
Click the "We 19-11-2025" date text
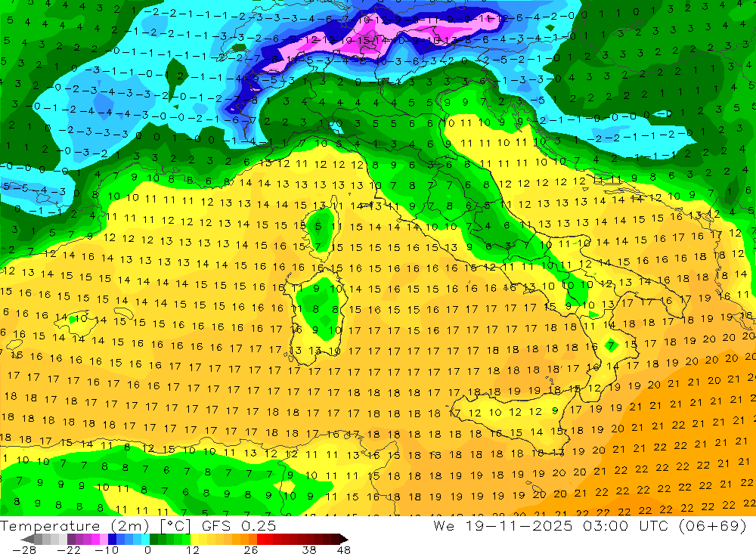point(503,525)
